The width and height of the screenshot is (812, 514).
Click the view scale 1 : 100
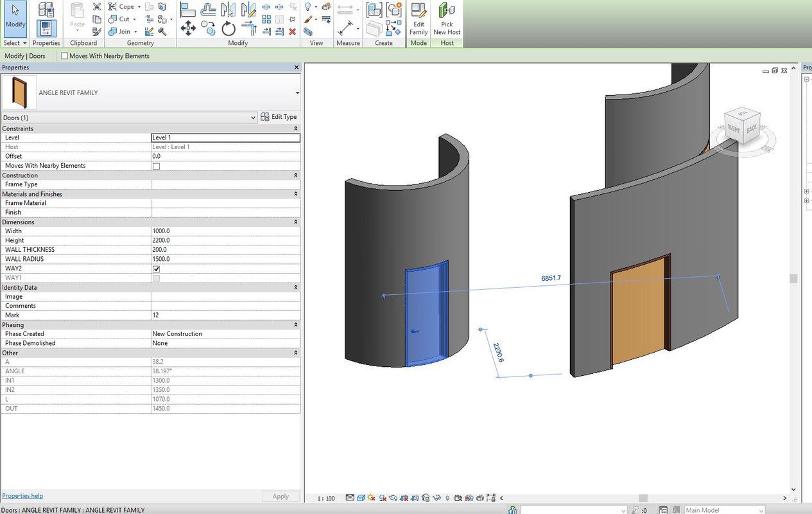[326, 499]
